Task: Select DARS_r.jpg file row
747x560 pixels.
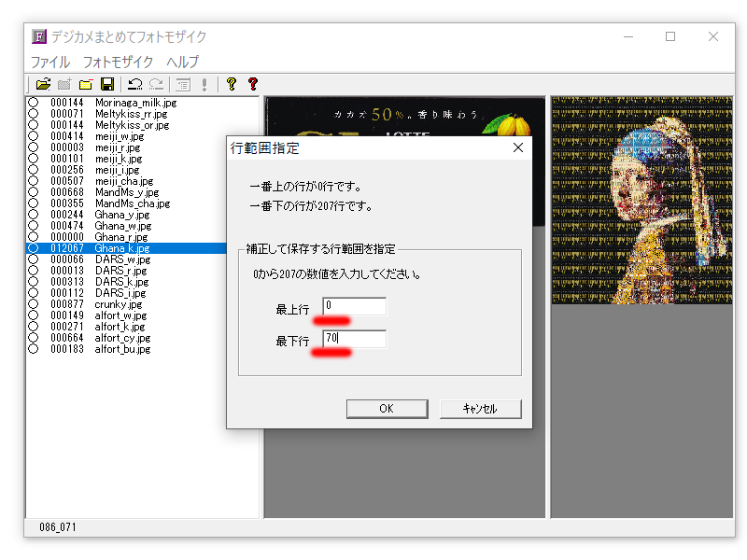Action: [126, 271]
